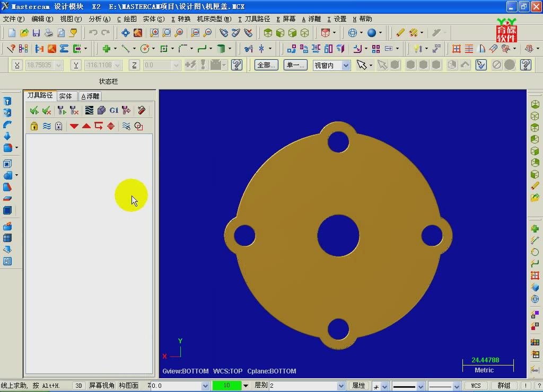Open the point style asterisk dropdown

(x=384, y=386)
